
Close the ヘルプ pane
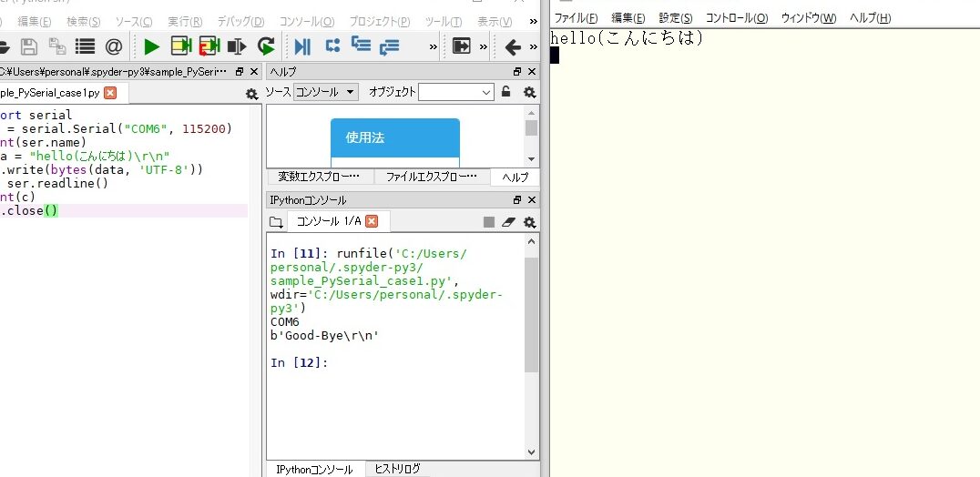[x=532, y=72]
